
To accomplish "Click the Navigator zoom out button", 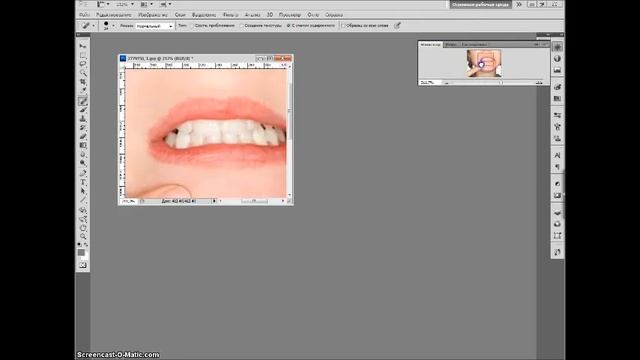I will click(x=447, y=83).
